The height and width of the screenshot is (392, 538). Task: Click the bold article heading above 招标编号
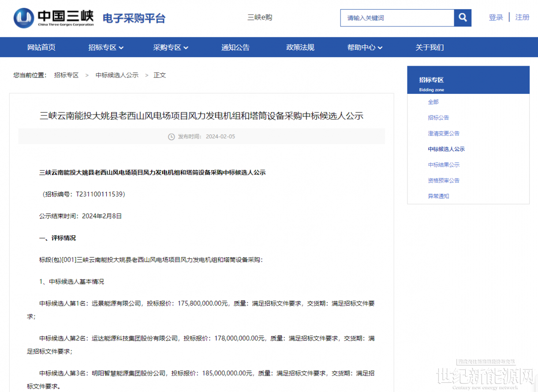153,173
